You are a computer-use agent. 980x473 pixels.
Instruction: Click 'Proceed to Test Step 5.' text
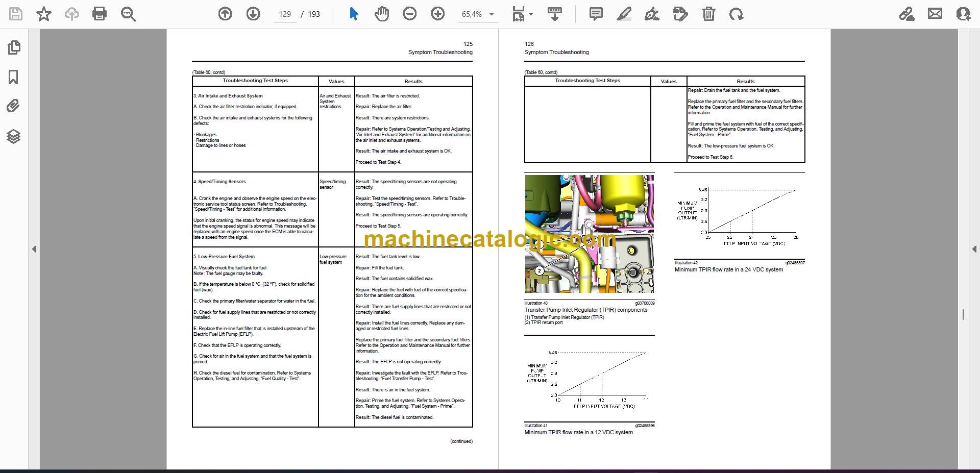pyautogui.click(x=378, y=226)
